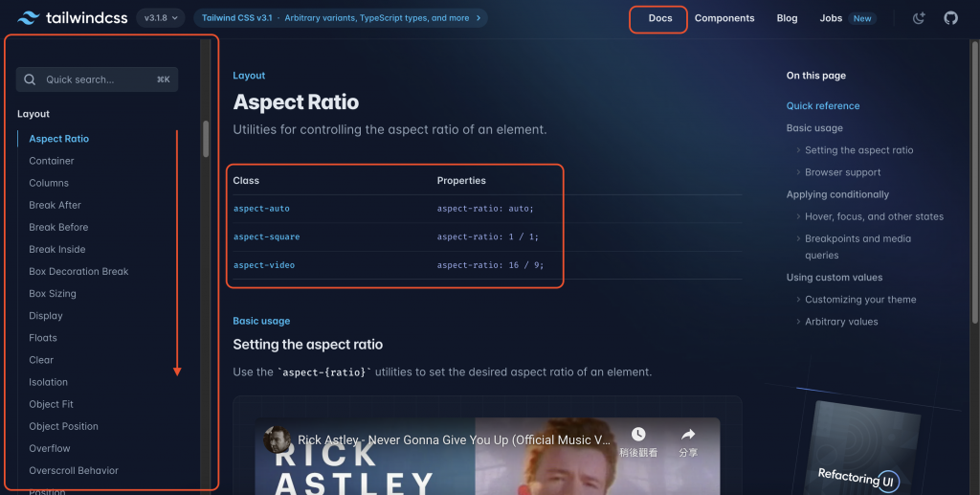Jump to 'Breakpoints and media queries' link
The image size is (980, 495).
point(857,247)
